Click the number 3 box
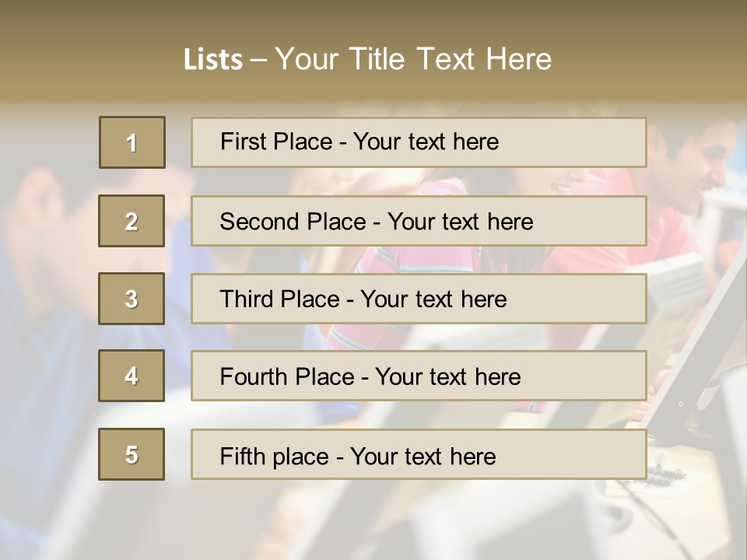 (132, 299)
